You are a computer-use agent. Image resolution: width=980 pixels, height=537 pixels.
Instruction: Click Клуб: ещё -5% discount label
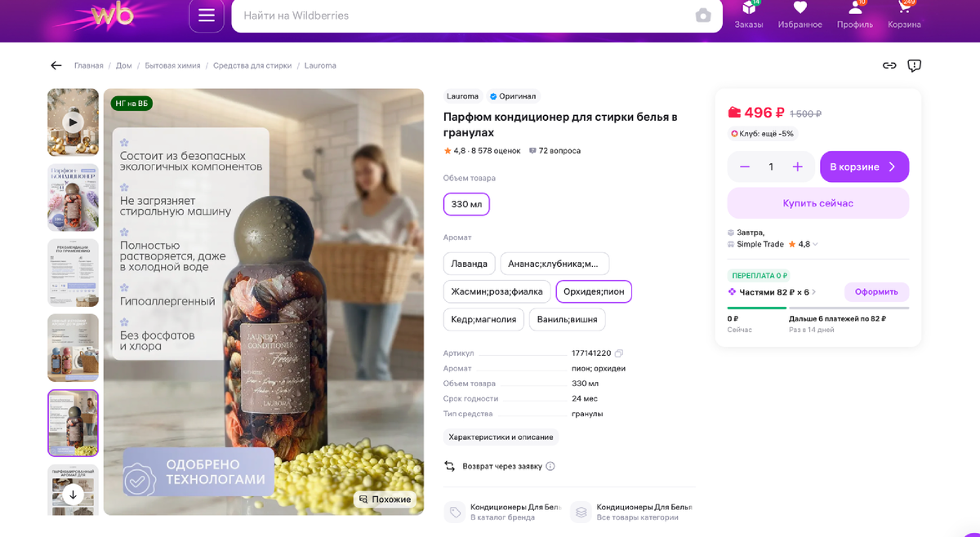pyautogui.click(x=762, y=134)
